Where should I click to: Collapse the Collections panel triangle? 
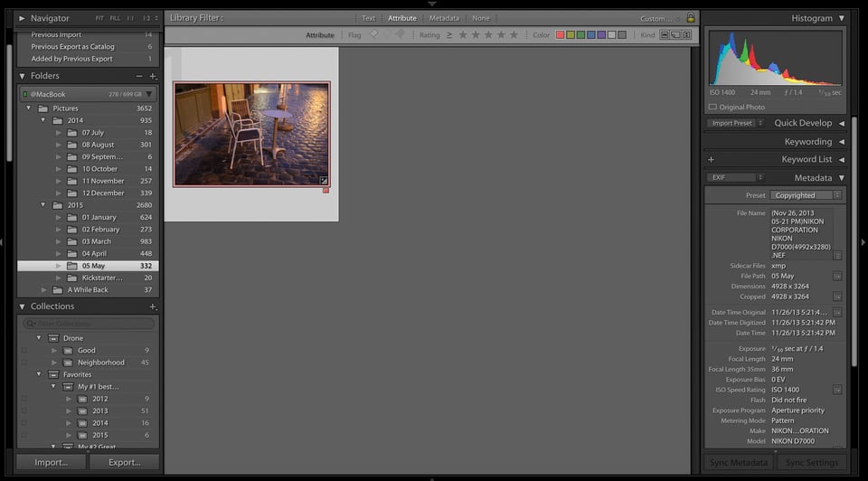(22, 307)
